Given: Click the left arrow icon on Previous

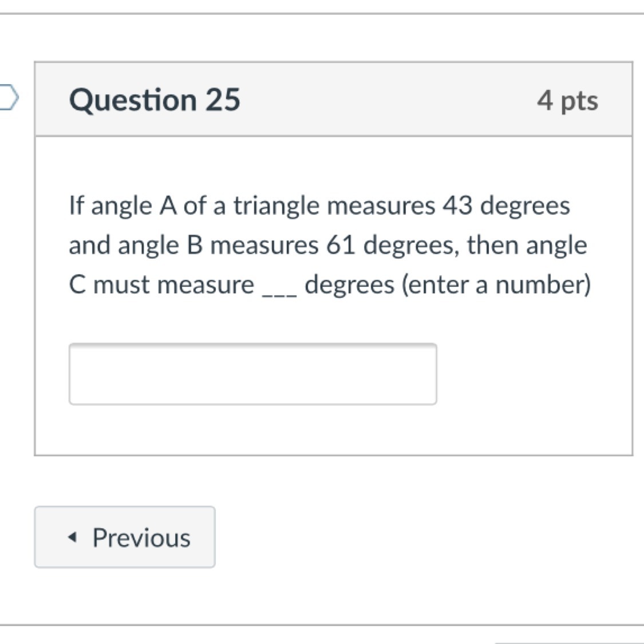Looking at the screenshot, I should [72, 538].
